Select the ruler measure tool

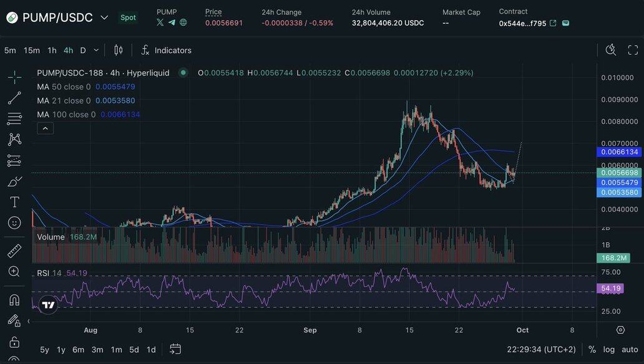click(14, 251)
